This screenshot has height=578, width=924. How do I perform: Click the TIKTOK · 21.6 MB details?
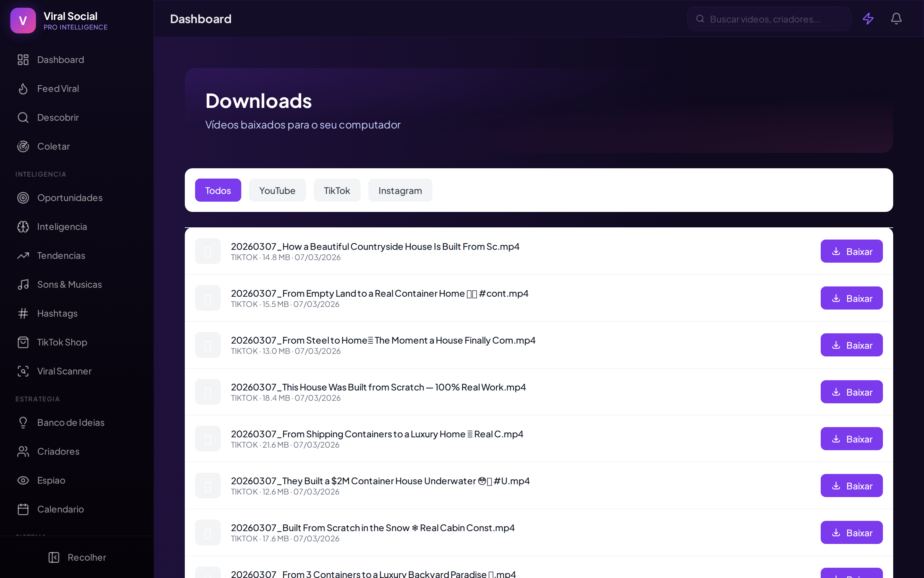pyautogui.click(x=285, y=445)
